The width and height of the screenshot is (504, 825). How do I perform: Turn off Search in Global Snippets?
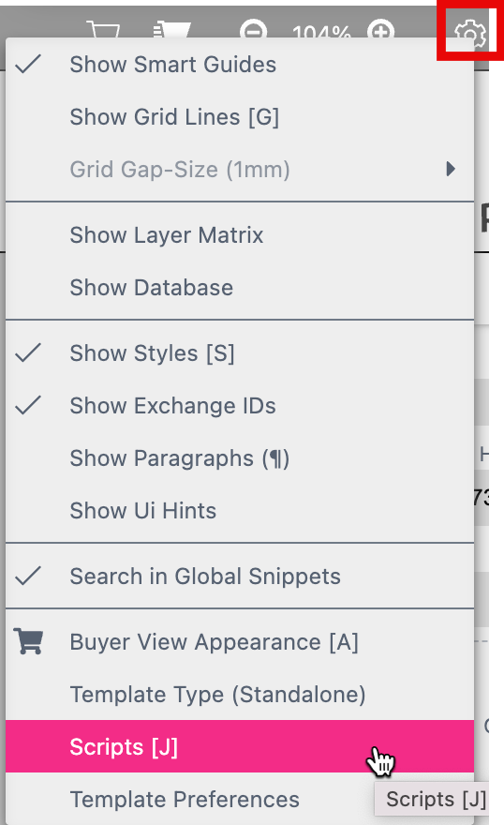click(240, 577)
